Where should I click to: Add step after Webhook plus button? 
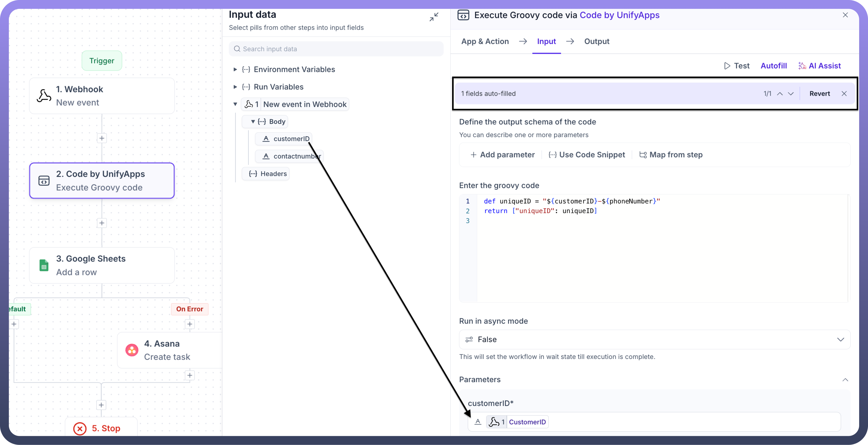pyautogui.click(x=102, y=138)
